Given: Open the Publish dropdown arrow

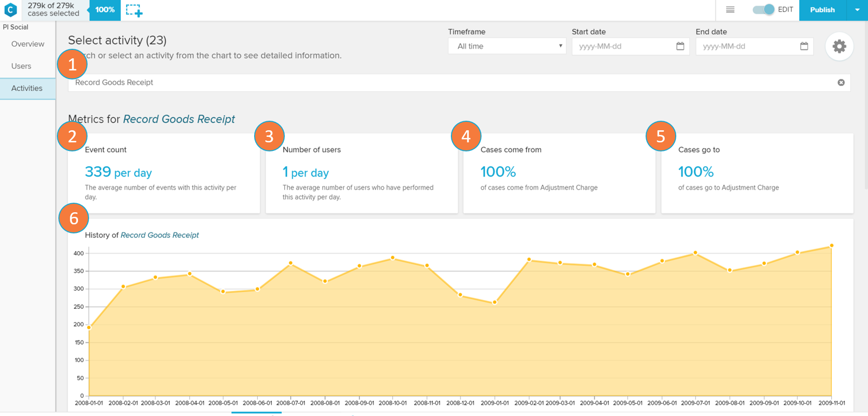Looking at the screenshot, I should tap(857, 10).
